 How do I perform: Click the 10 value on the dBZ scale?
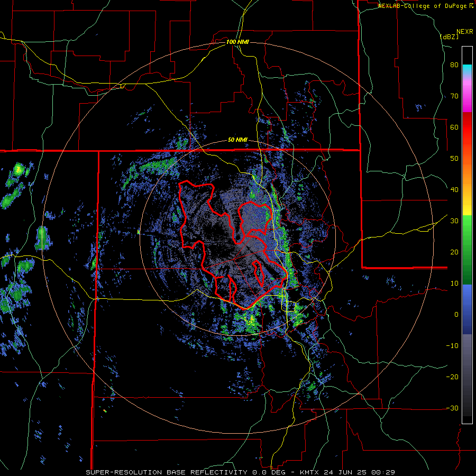[x=454, y=283]
